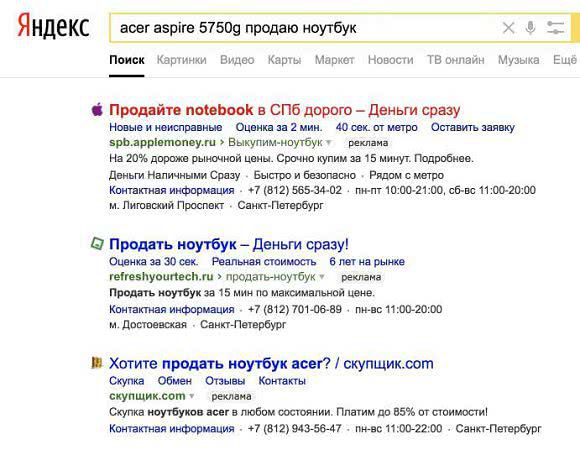Viewport: 580px width, 450px height.
Task: Switch to the Видео tab
Action: tap(237, 60)
